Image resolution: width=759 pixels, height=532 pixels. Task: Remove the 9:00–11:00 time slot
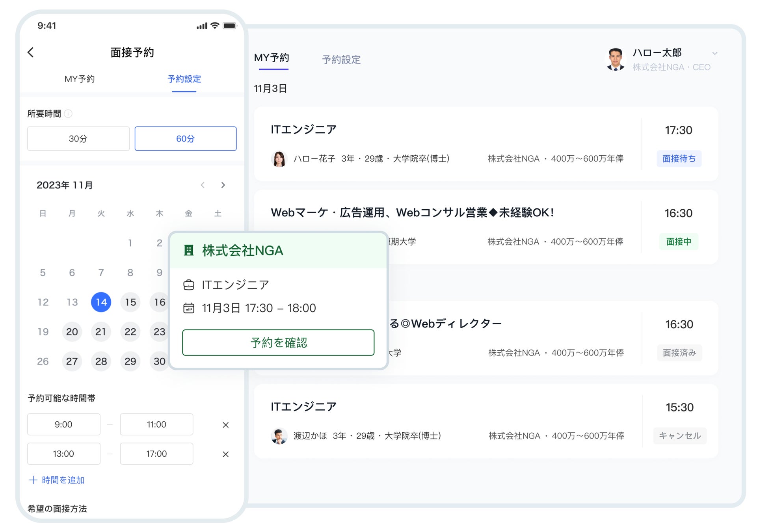(225, 425)
